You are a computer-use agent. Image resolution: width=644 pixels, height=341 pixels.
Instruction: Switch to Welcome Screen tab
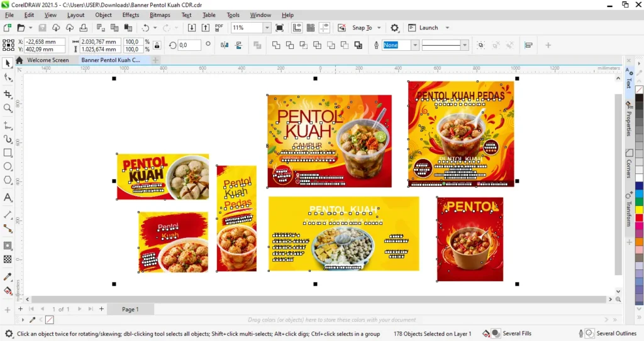pyautogui.click(x=48, y=60)
